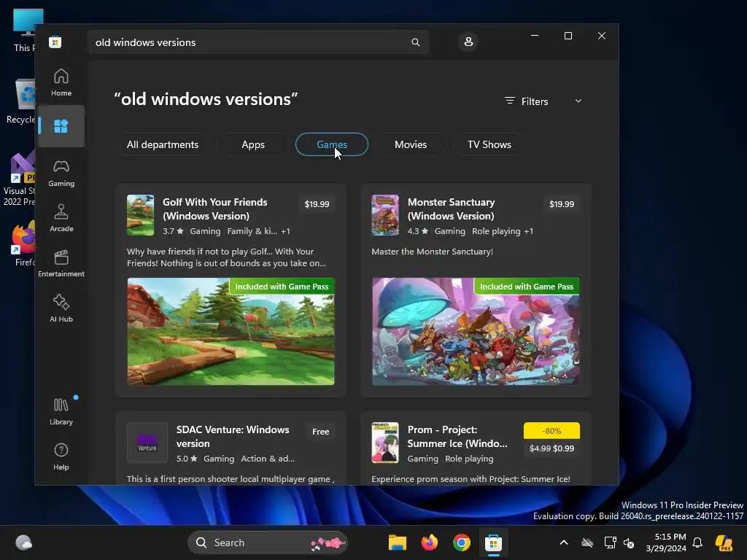Click "Role playing" tag on Monster Sanctuary
Screen dimensions: 747x560
pyautogui.click(x=496, y=231)
